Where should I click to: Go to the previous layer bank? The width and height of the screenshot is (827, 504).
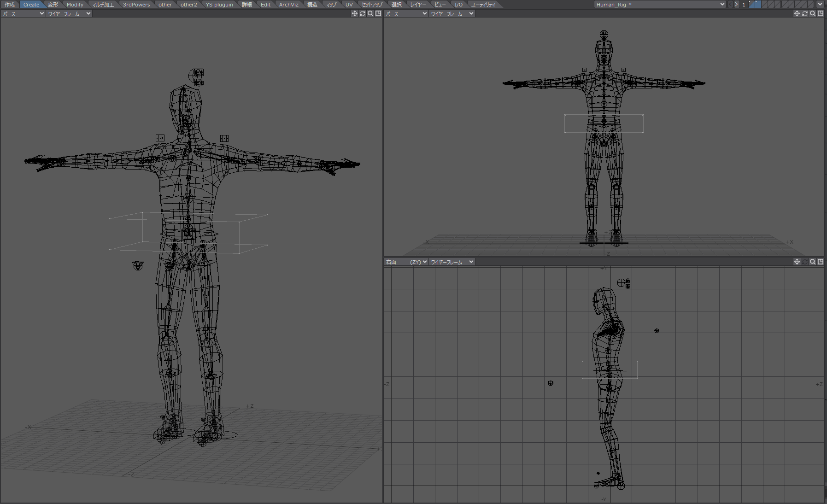pyautogui.click(x=730, y=4)
